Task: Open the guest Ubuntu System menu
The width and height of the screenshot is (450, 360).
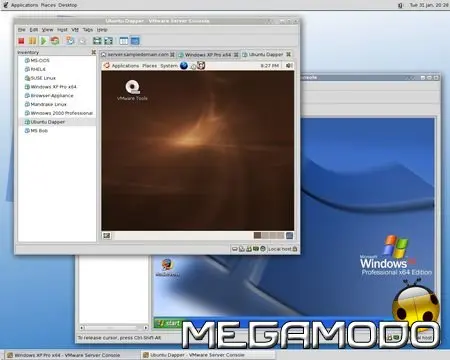Action: [x=169, y=66]
